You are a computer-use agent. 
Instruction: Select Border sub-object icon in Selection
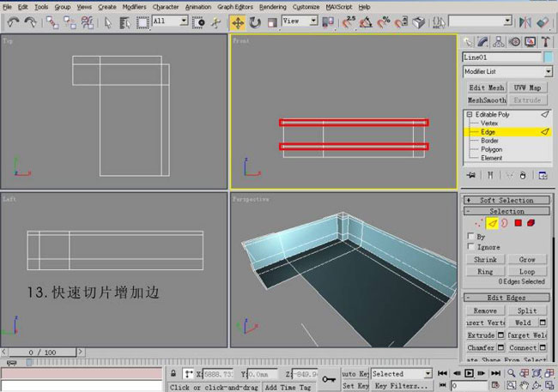pos(505,223)
